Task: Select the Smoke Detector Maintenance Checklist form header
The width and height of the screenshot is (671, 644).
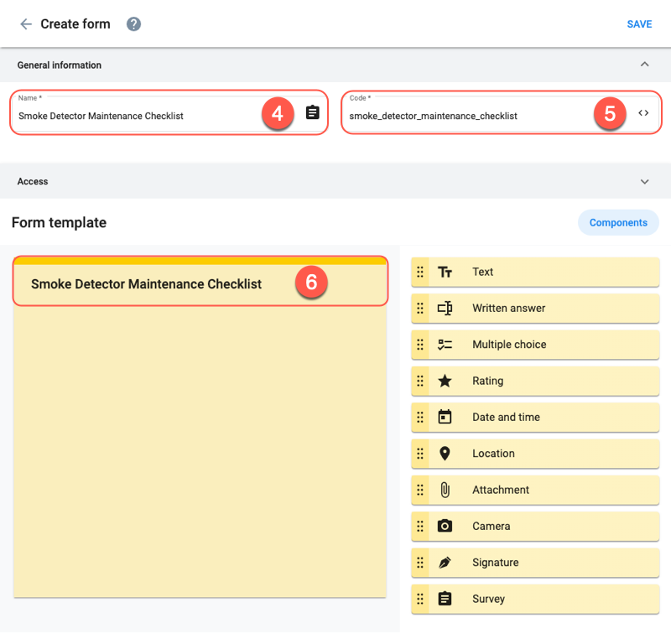Action: (200, 282)
